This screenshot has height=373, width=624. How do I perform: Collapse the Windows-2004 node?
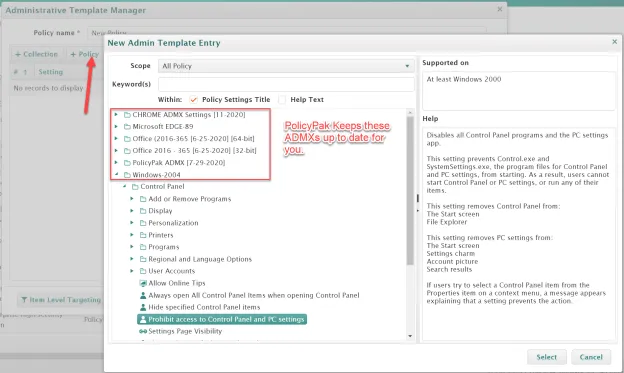[x=116, y=174]
